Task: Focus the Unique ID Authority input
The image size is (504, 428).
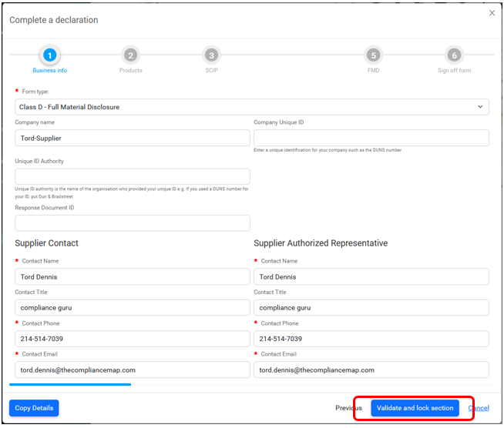Action: pos(133,176)
